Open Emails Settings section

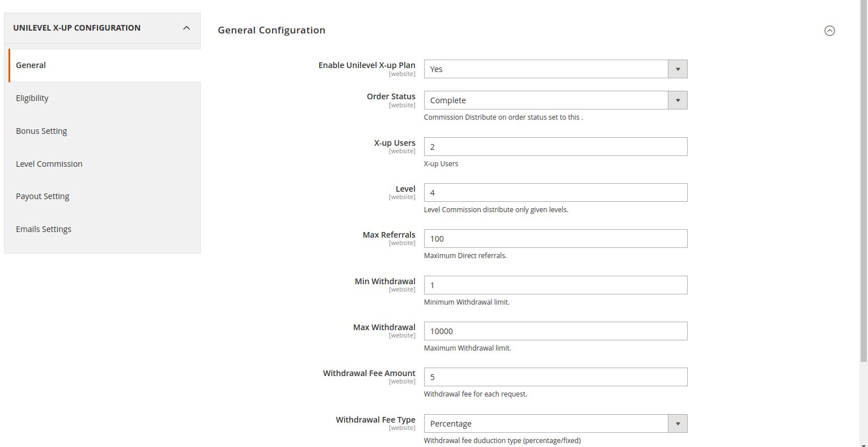(x=44, y=229)
